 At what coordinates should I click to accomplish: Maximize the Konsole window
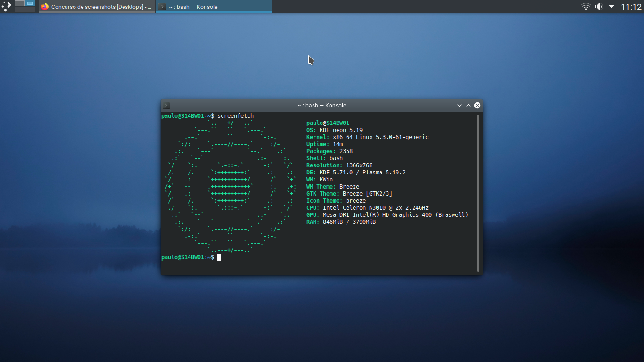tap(468, 105)
